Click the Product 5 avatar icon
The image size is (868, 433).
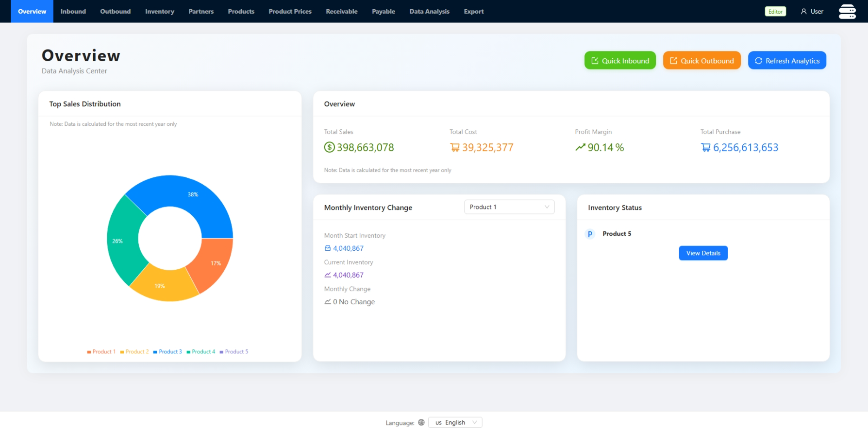click(590, 234)
